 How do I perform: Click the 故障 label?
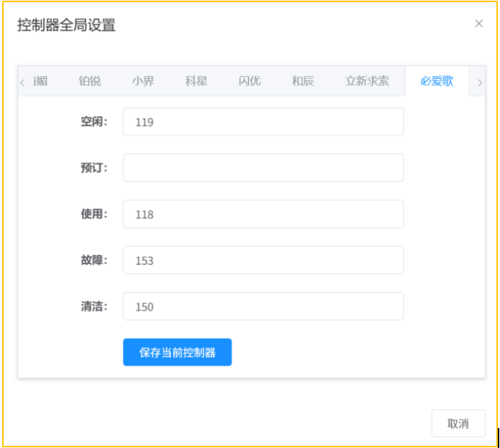[x=94, y=261]
